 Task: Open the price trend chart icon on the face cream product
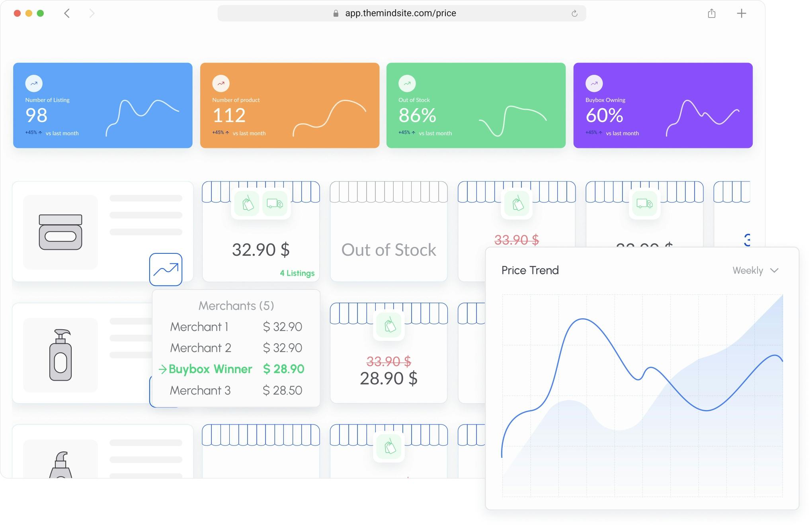[x=166, y=270]
